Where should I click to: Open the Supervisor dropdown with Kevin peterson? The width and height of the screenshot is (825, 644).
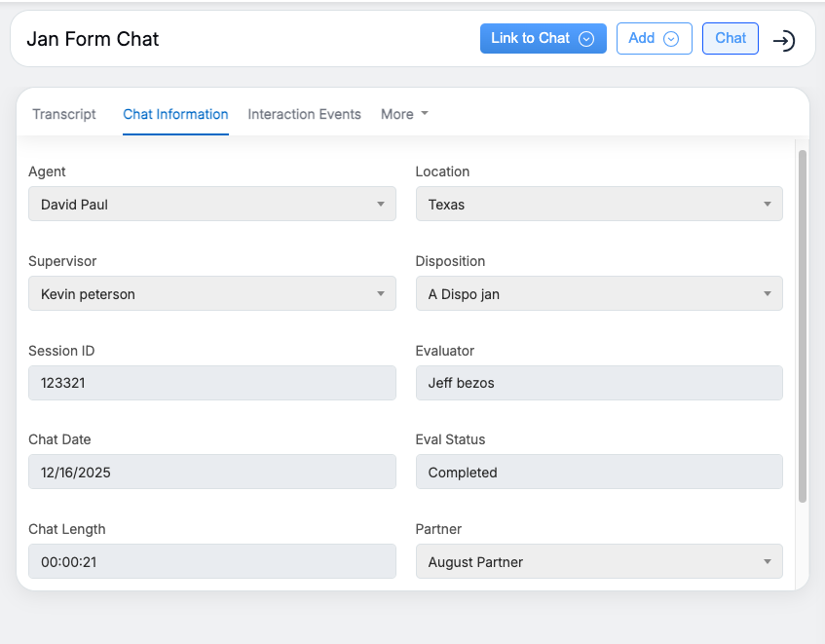[x=211, y=294]
